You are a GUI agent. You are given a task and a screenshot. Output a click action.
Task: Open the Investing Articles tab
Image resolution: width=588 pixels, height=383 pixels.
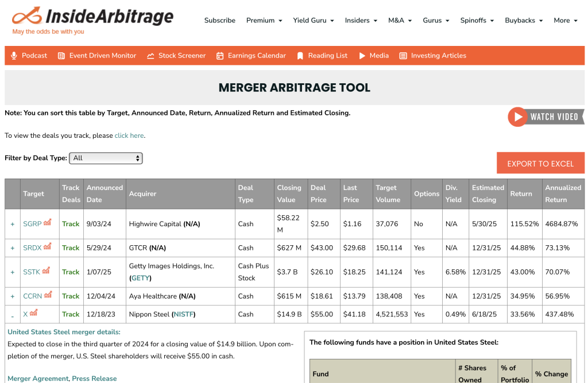click(438, 56)
